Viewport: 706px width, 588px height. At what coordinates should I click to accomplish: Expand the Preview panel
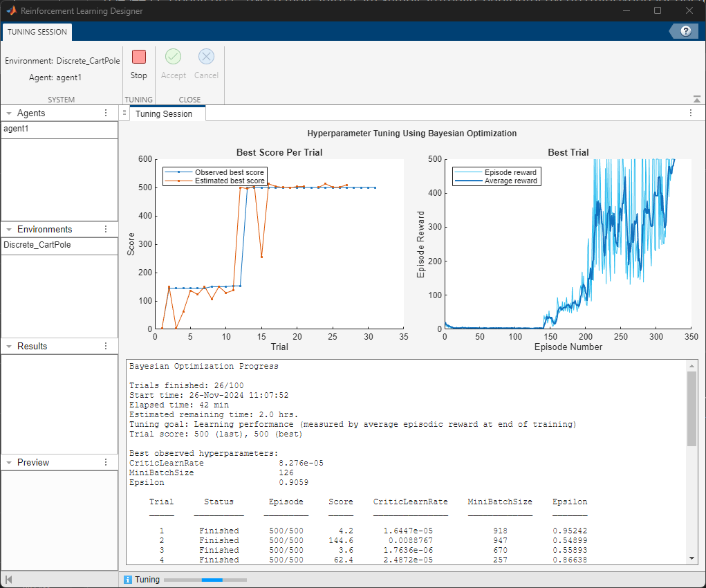pos(9,462)
